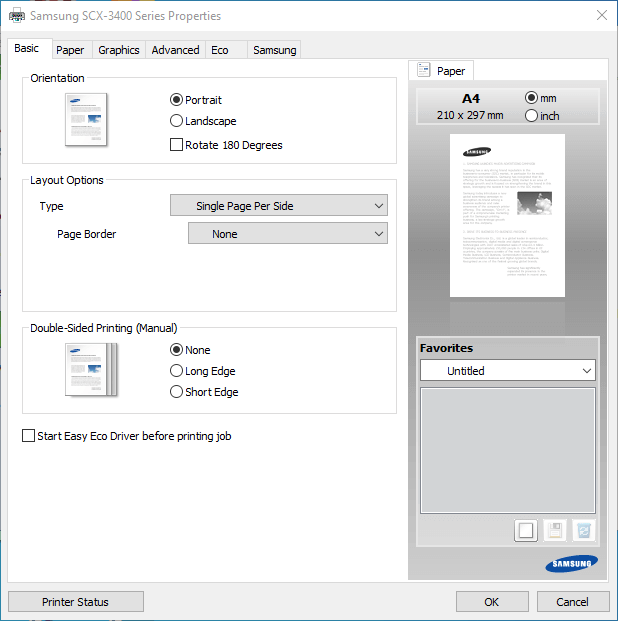The width and height of the screenshot is (618, 621).
Task: Click the 210 x 297 mm text
Action: 470,115
